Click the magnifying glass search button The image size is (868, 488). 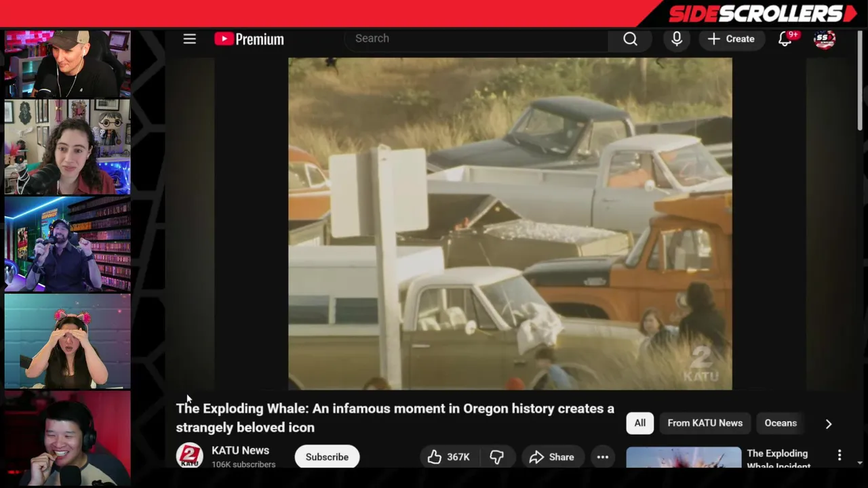[x=630, y=39]
